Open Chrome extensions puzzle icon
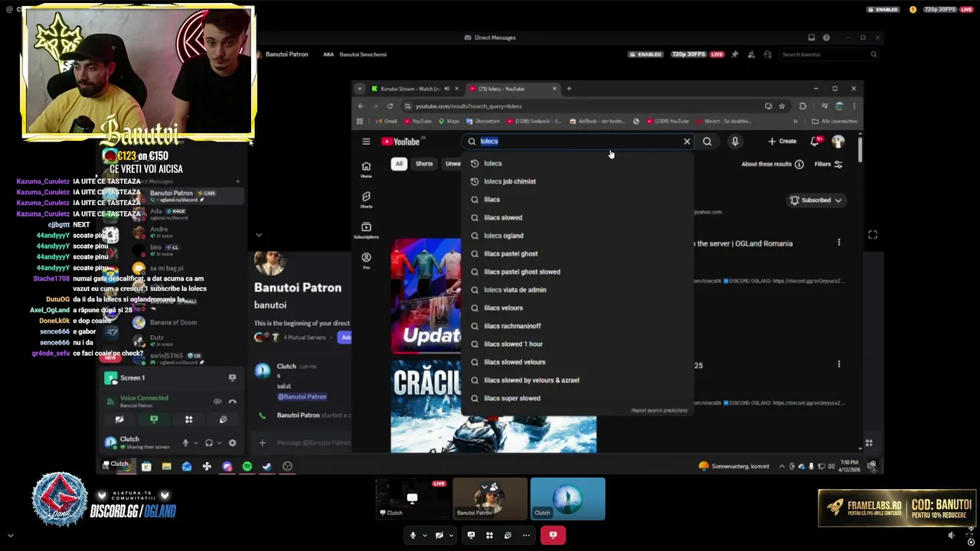Screen dimensions: 980x551 tap(802, 106)
